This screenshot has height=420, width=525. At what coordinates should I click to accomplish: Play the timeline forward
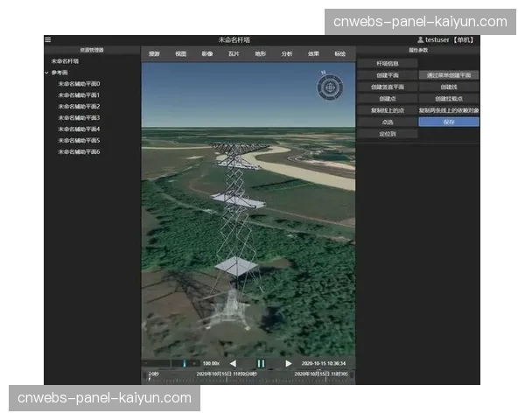[x=288, y=363]
